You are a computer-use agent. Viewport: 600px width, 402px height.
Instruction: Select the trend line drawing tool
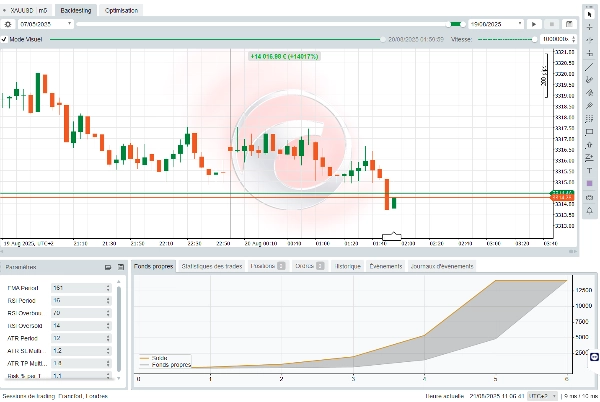click(590, 67)
